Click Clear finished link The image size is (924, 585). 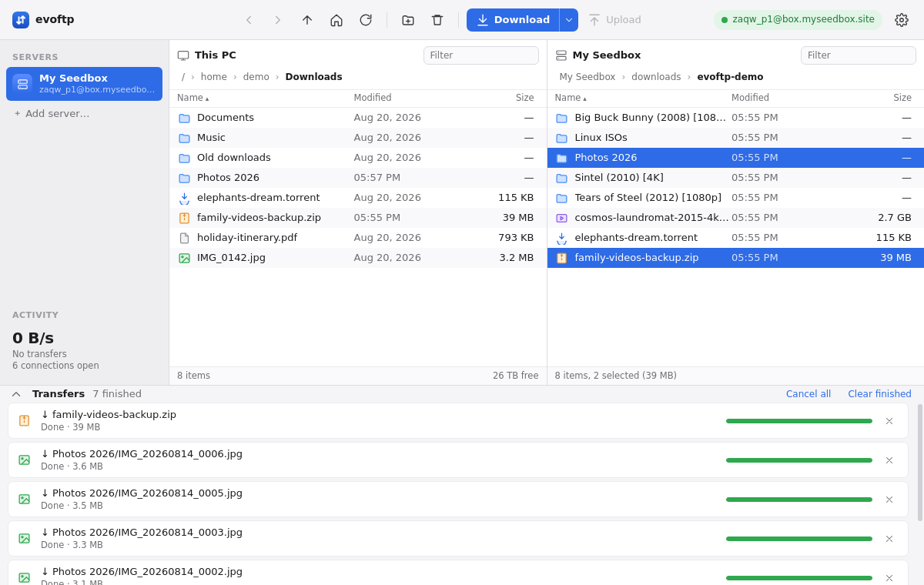pos(880,394)
